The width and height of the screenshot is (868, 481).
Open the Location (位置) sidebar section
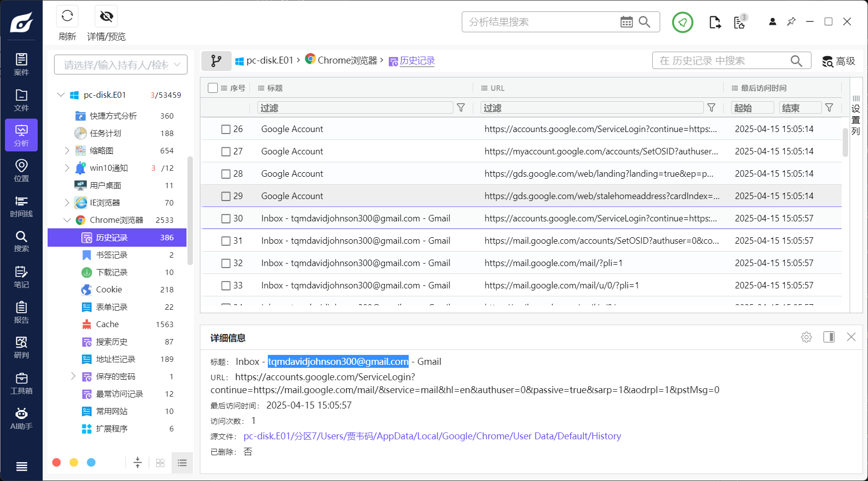coord(21,171)
